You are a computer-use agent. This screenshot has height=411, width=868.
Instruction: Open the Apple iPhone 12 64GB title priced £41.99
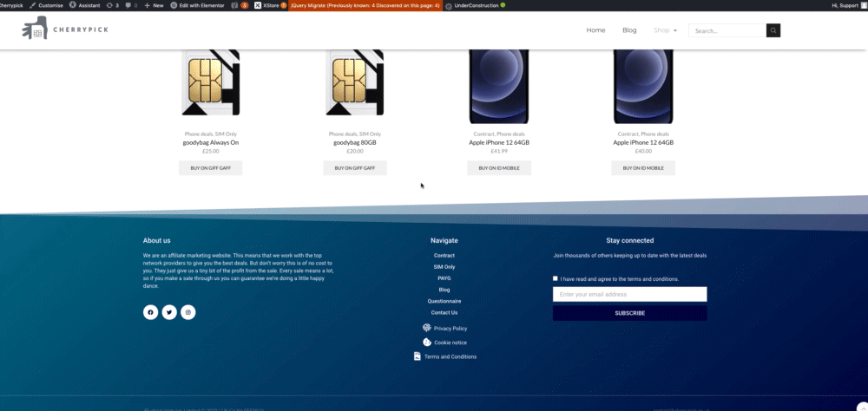(x=499, y=142)
